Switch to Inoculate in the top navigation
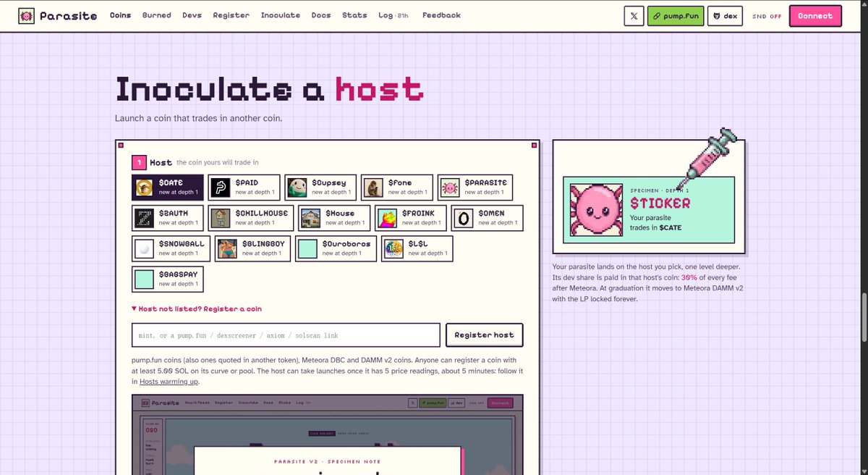 click(x=281, y=15)
